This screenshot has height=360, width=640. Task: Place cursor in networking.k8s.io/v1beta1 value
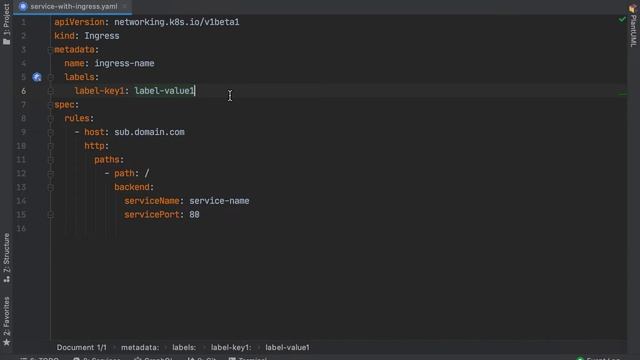click(177, 22)
